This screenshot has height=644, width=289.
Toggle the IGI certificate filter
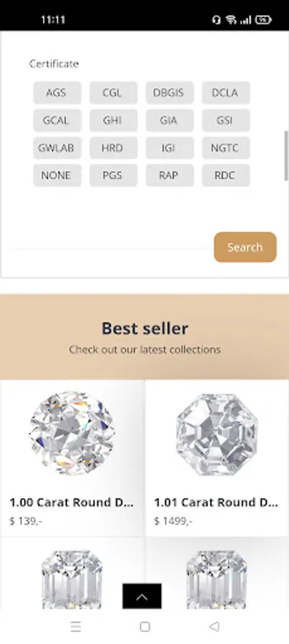tap(169, 148)
